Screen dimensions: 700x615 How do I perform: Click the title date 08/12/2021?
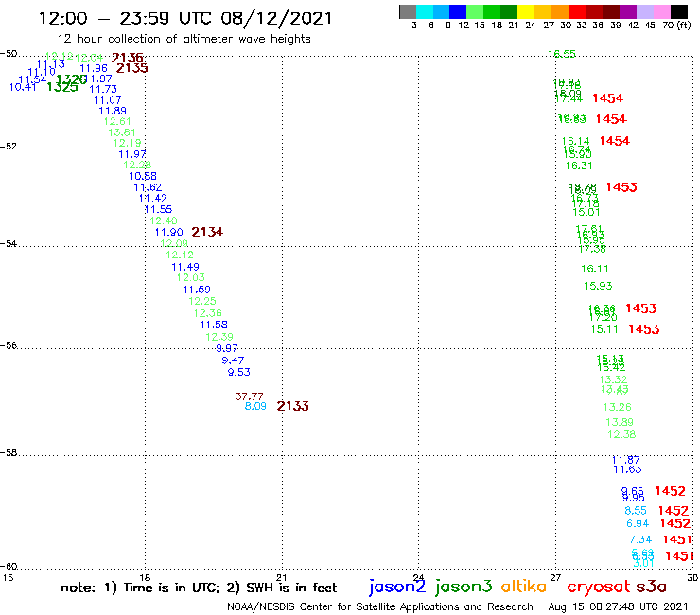click(x=276, y=18)
